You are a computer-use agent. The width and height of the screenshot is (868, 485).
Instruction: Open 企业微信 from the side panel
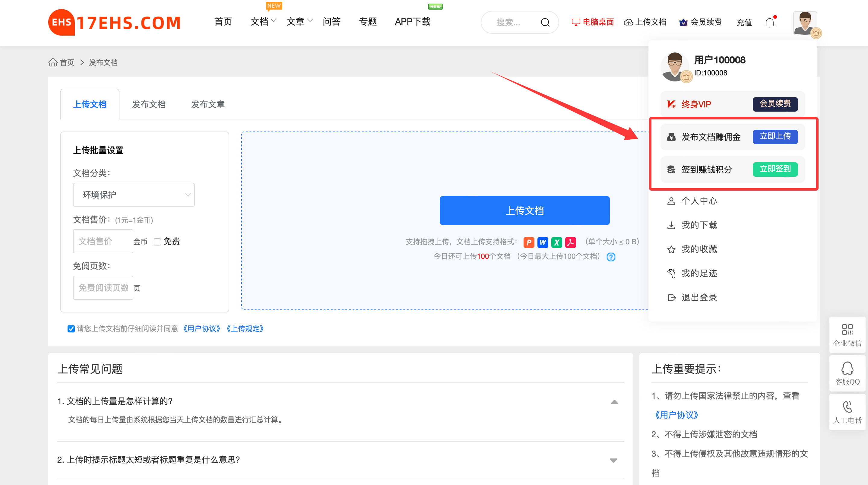click(x=847, y=335)
